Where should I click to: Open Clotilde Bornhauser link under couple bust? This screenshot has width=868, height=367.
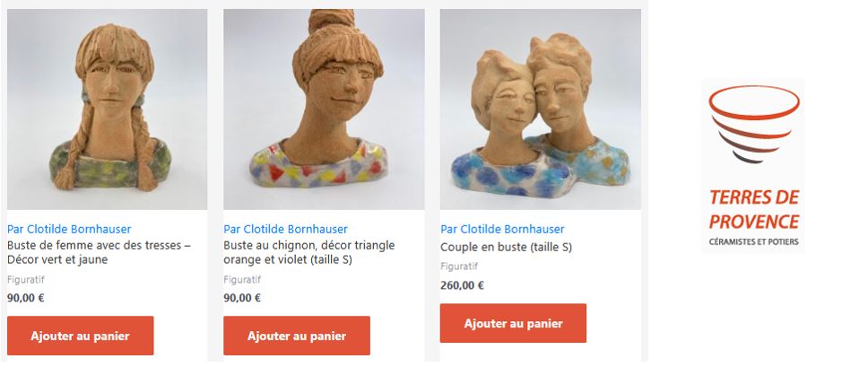(503, 229)
